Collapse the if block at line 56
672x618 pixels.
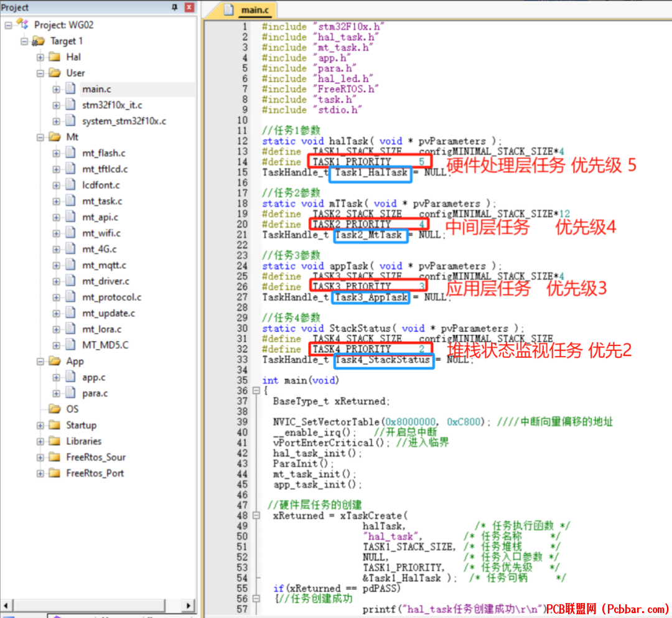[x=256, y=599]
